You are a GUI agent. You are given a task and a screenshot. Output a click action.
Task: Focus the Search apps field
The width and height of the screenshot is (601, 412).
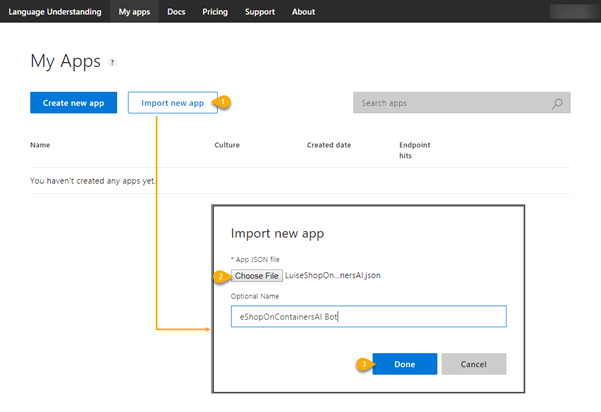(x=461, y=103)
